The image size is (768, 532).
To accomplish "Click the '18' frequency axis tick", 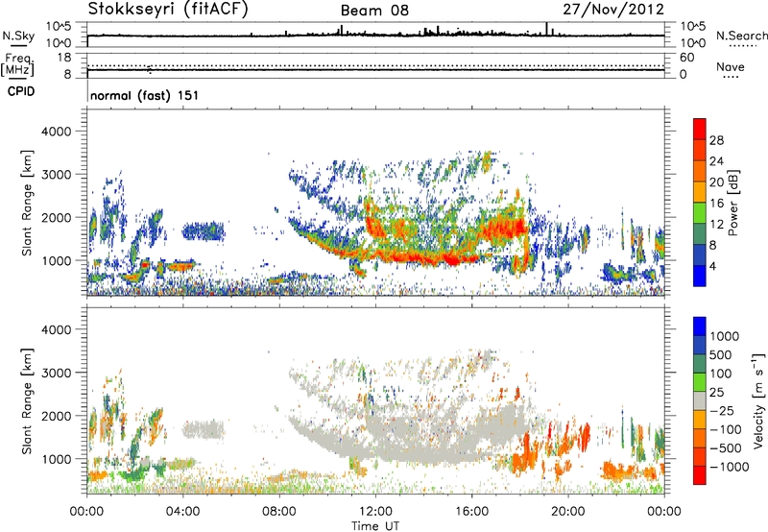I will pyautogui.click(x=64, y=58).
